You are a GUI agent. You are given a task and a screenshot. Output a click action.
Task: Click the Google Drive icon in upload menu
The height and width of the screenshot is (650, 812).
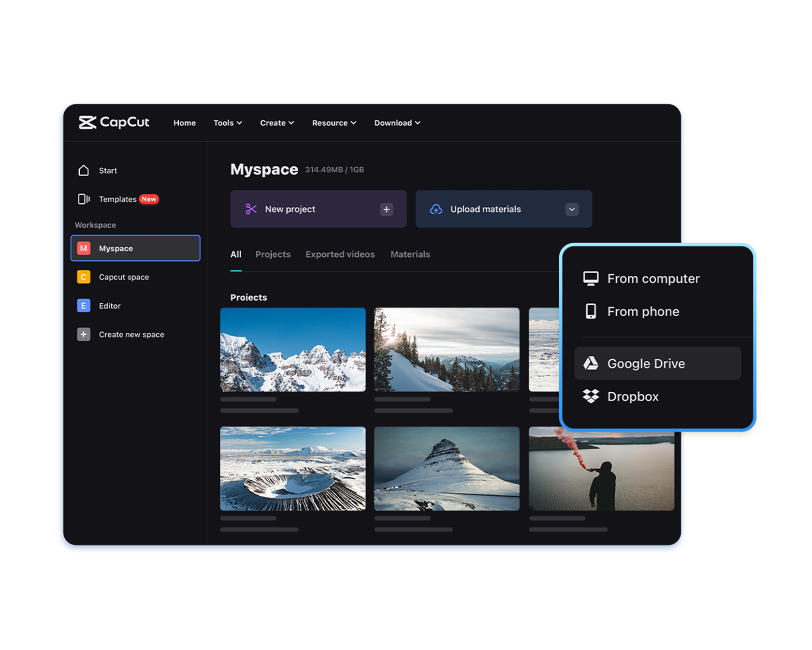591,363
